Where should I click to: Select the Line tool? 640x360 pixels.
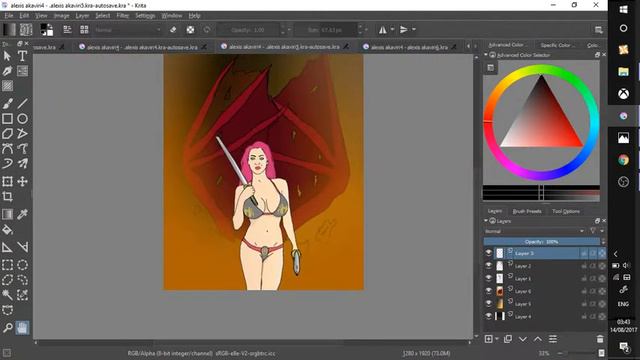(22, 103)
